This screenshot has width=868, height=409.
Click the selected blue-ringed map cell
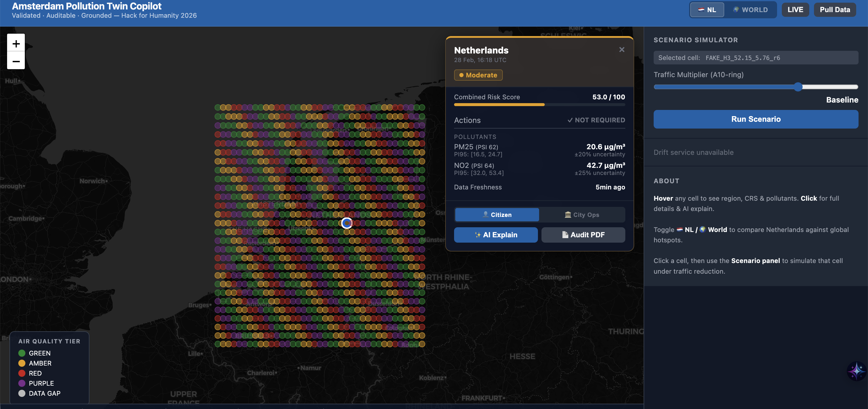[347, 223]
